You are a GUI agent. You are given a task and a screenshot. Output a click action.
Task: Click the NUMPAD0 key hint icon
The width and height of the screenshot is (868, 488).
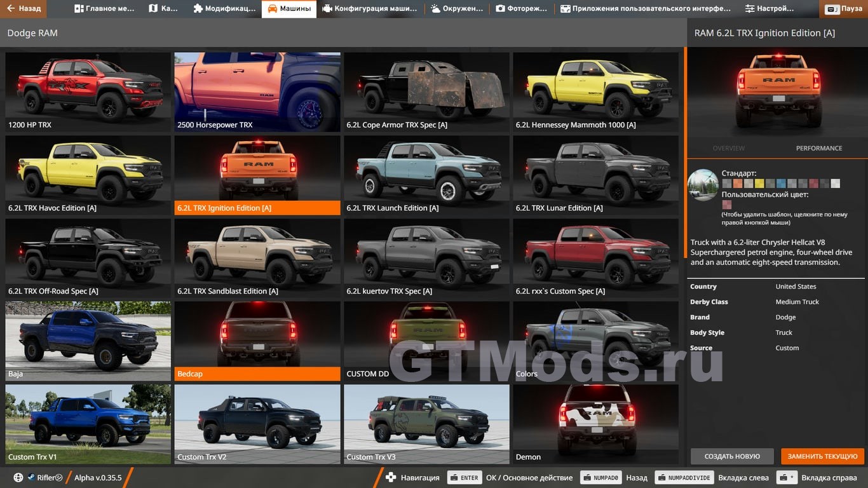(601, 478)
